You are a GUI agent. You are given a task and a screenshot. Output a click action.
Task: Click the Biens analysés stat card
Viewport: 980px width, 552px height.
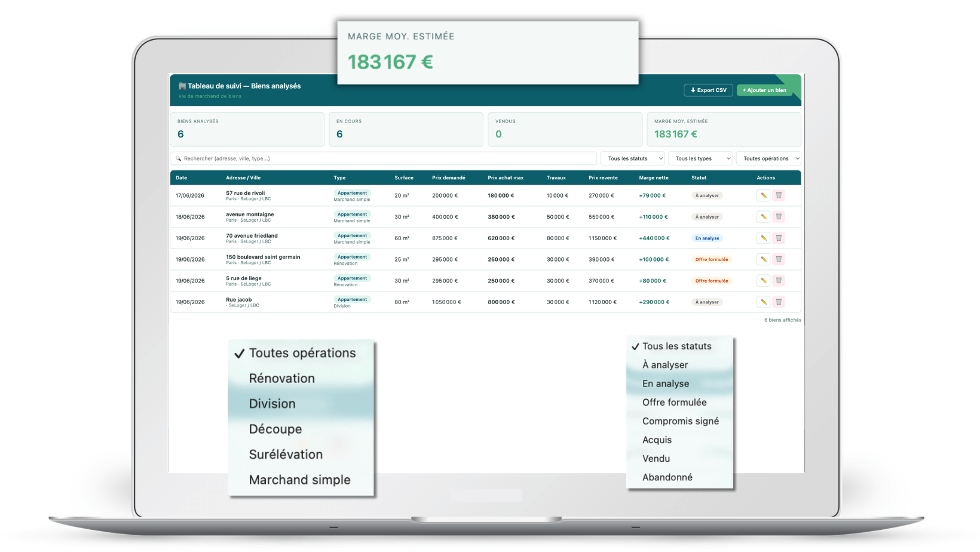[247, 130]
